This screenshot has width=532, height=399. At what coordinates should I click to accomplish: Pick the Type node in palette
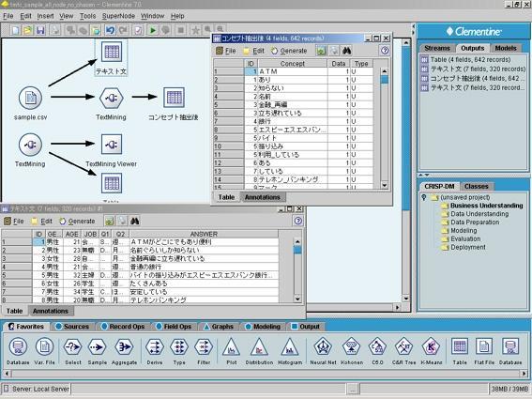[x=179, y=347]
